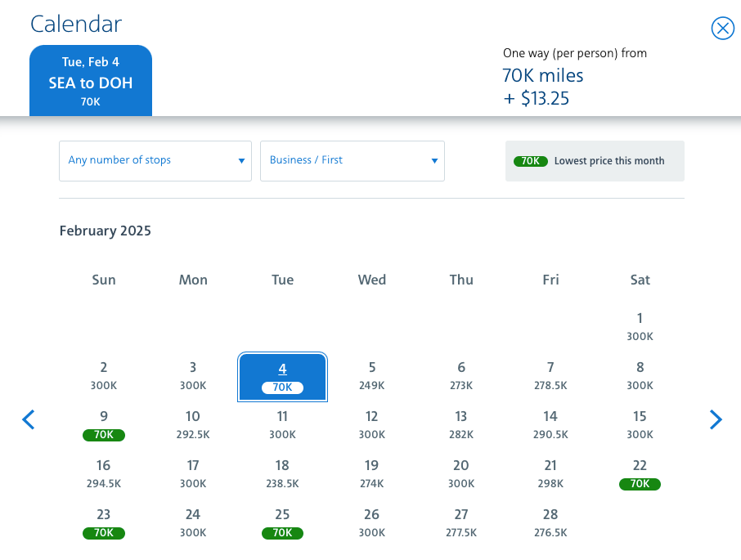Viewport: 741px width, 560px height.
Task: Close the Calendar dialog
Action: pyautogui.click(x=723, y=29)
